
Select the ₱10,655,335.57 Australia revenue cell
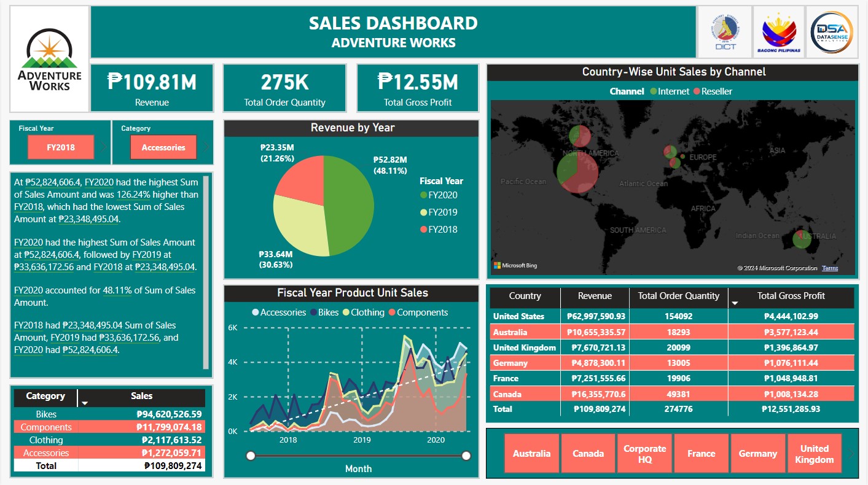(596, 332)
